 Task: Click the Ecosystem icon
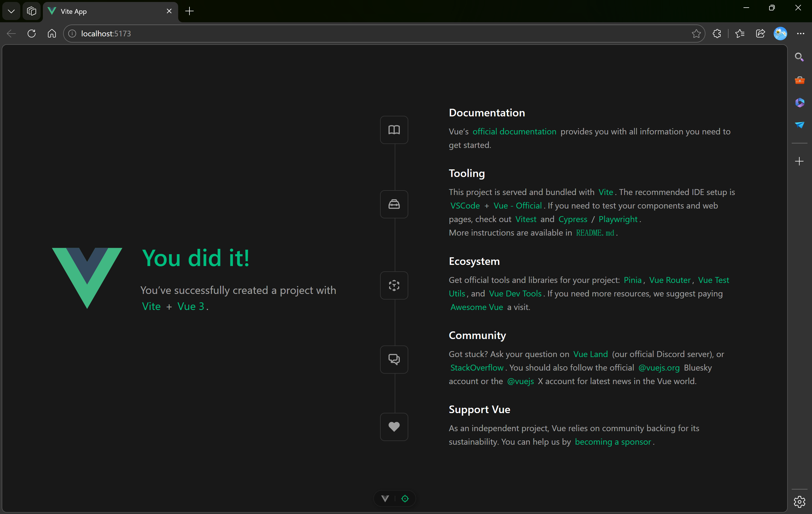pos(394,285)
